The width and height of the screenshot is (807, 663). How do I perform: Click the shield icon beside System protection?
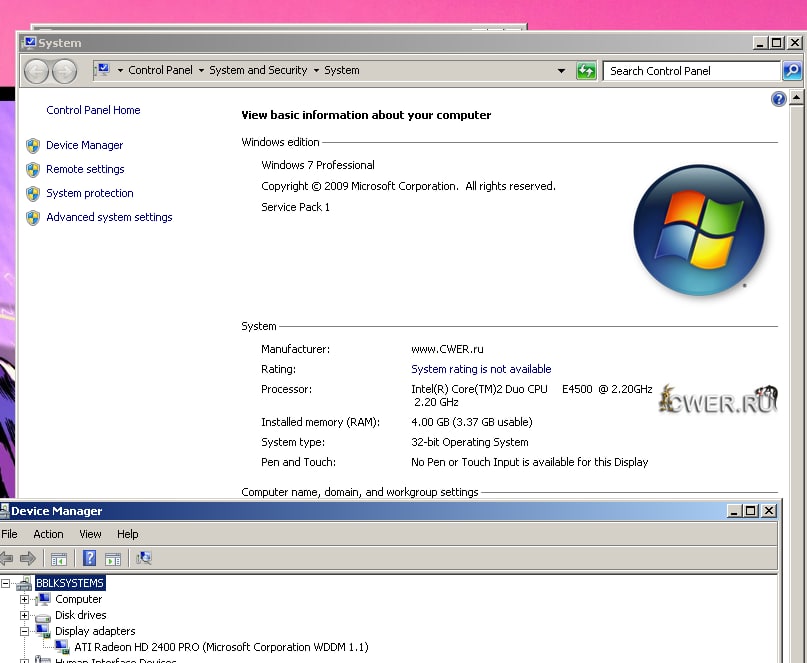(x=33, y=194)
